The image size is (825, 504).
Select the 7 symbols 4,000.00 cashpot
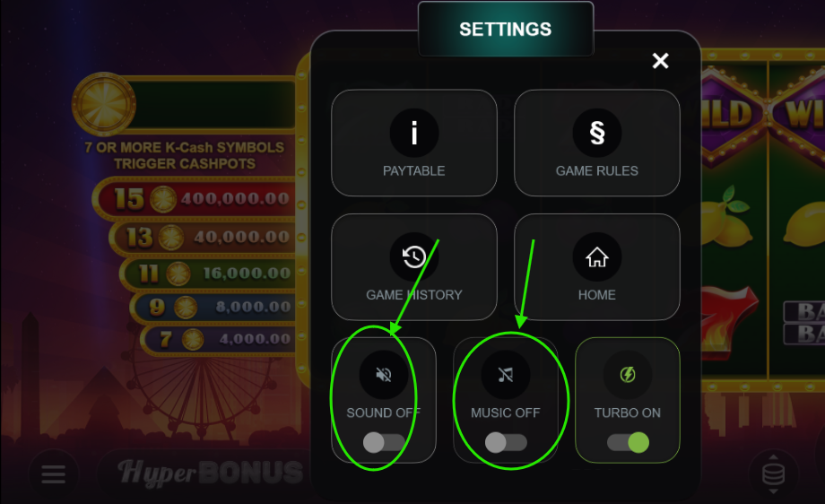(x=220, y=339)
